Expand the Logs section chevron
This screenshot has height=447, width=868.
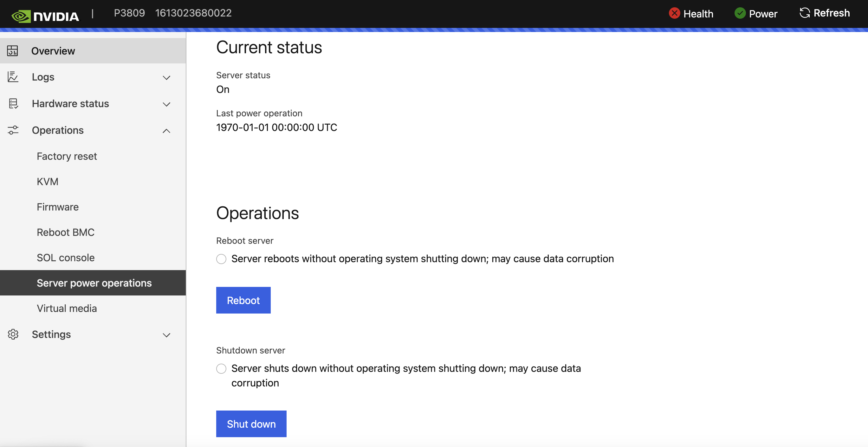[166, 77]
